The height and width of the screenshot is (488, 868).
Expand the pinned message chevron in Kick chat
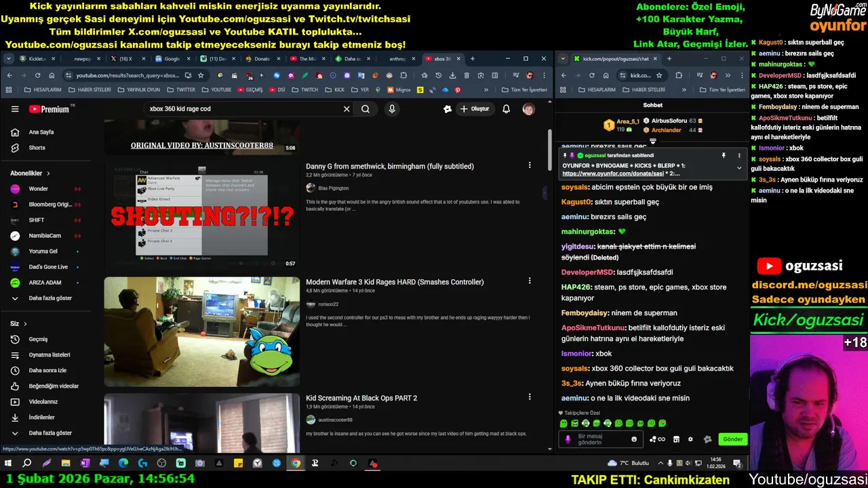(x=739, y=167)
